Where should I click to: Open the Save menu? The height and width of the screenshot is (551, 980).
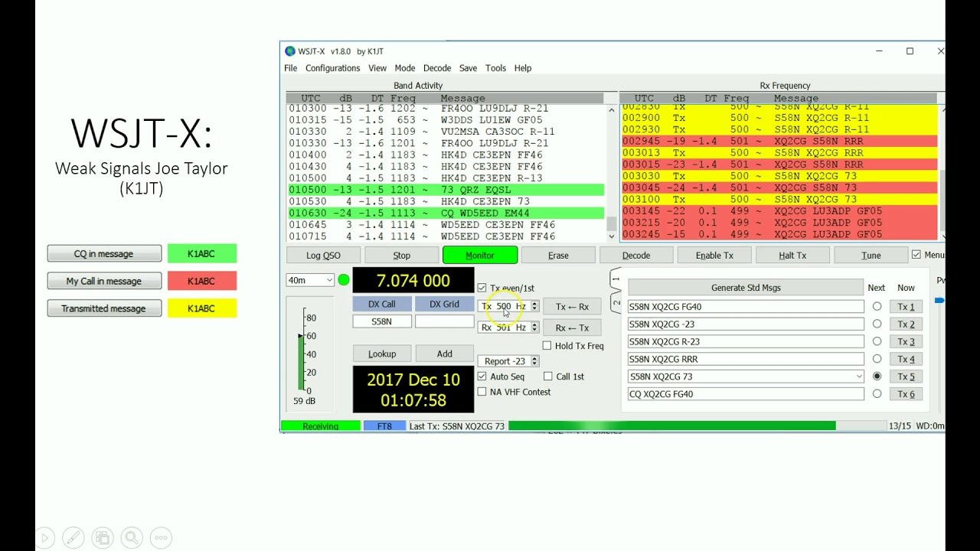[x=468, y=68]
